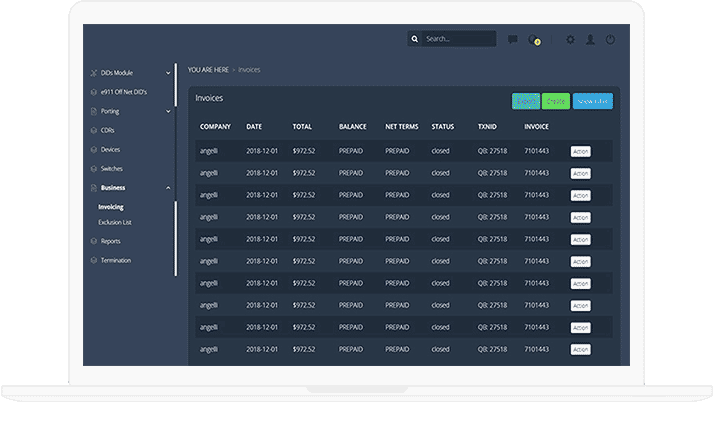This screenshot has width=715, height=430.
Task: Click the Search input field
Action: pos(458,39)
